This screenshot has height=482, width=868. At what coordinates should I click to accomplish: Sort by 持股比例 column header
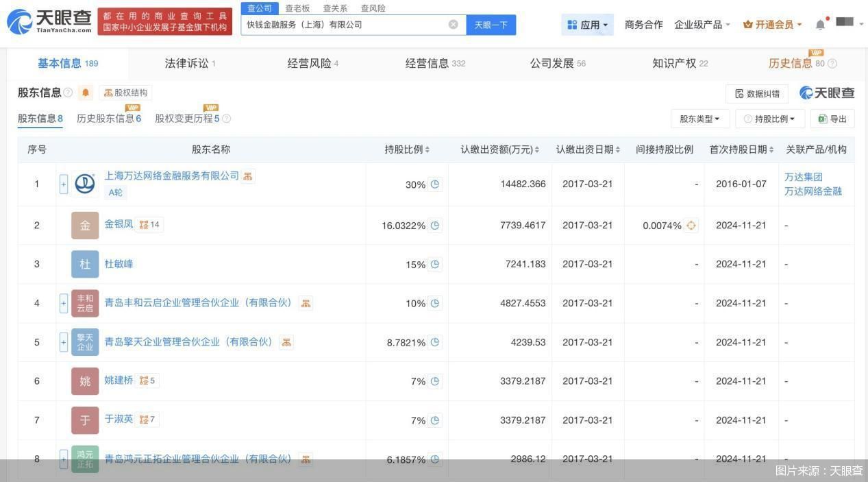coord(407,149)
